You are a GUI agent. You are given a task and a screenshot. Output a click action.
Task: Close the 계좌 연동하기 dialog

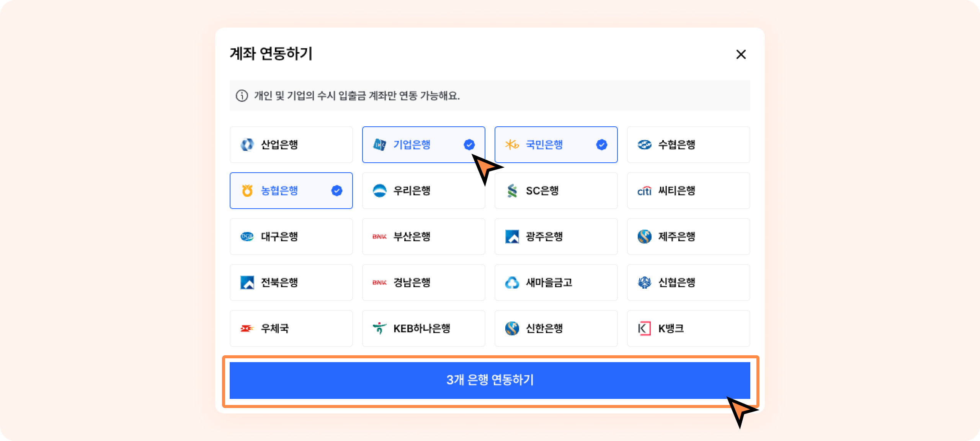point(741,54)
